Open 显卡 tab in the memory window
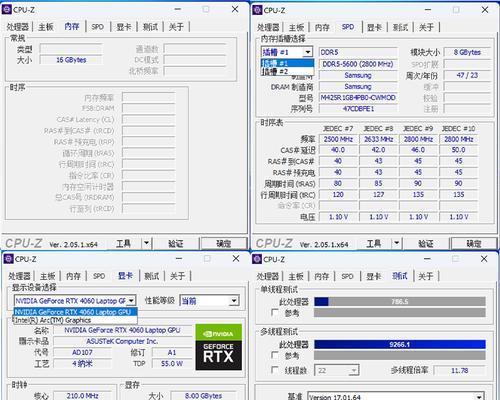The height and width of the screenshot is (400, 500). [124, 27]
